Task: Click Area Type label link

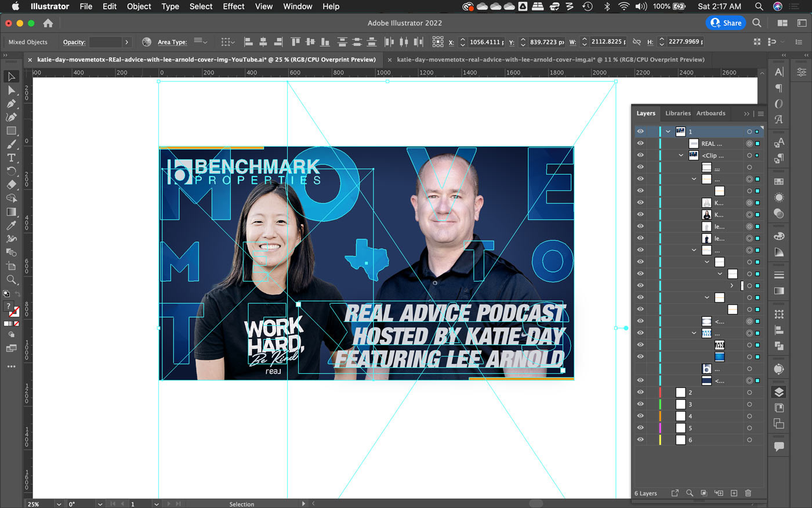Action: 172,42
